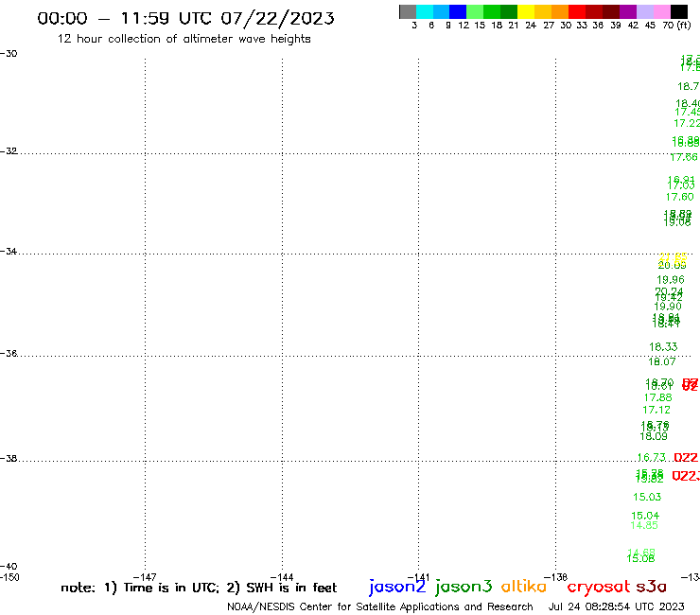Click the title '00:00 – 11:59 UTC 07/22/2023'
Image resolution: width=700 pixels, height=615 pixels.
point(185,18)
